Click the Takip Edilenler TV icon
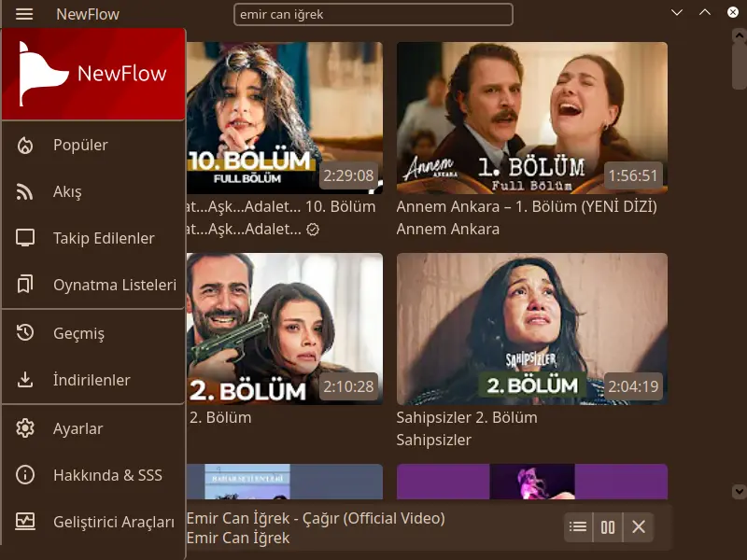Viewport: 747px width, 560px height. tap(25, 238)
